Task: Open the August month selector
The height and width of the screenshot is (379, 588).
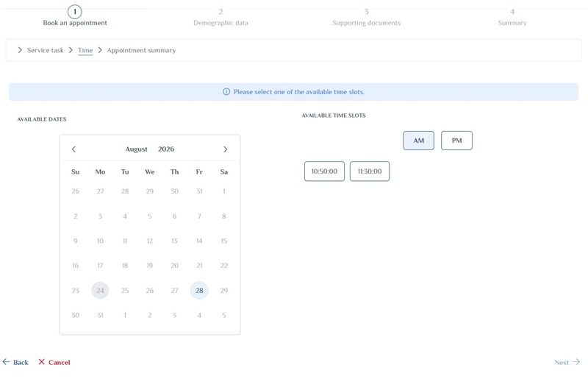Action: (x=136, y=149)
